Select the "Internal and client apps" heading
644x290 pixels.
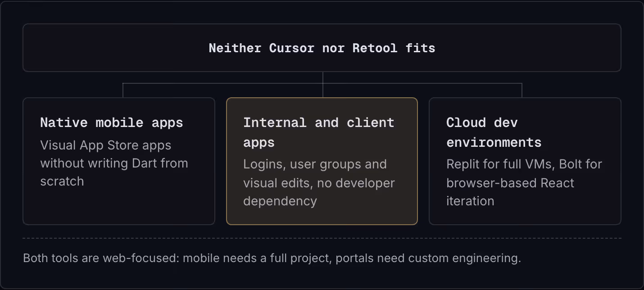pos(319,132)
